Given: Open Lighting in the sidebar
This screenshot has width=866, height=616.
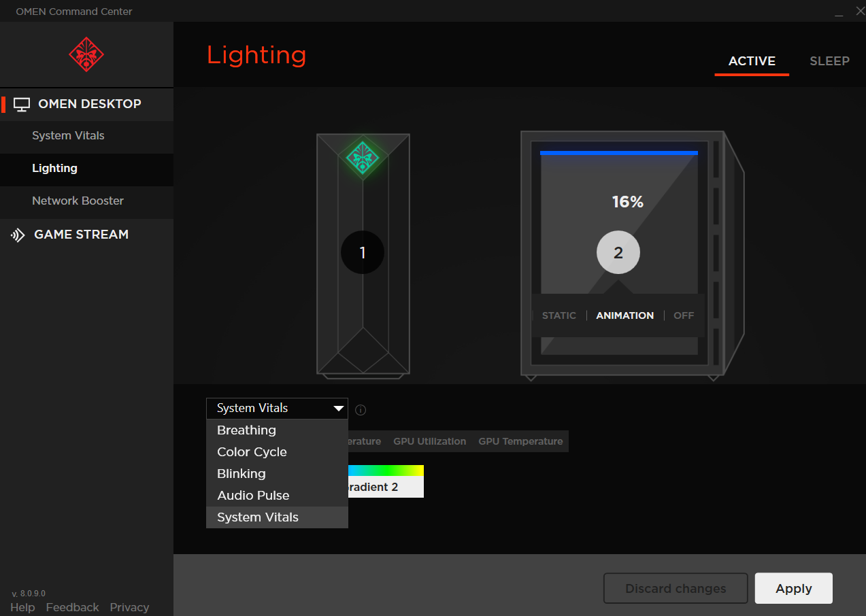Looking at the screenshot, I should tap(86, 169).
